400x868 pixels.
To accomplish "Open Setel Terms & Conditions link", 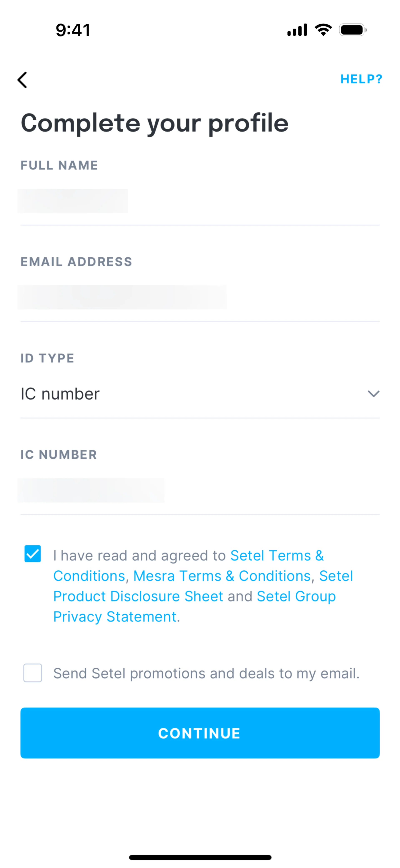I will click(277, 556).
